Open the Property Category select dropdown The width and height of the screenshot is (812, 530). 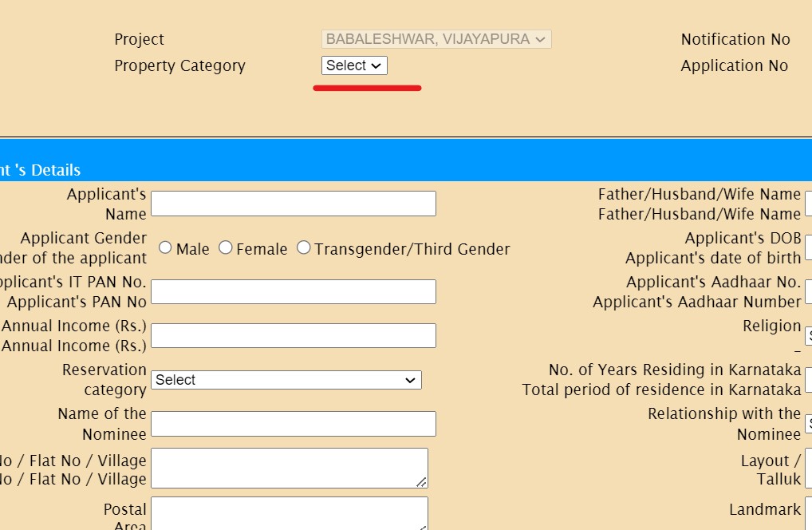tap(354, 65)
